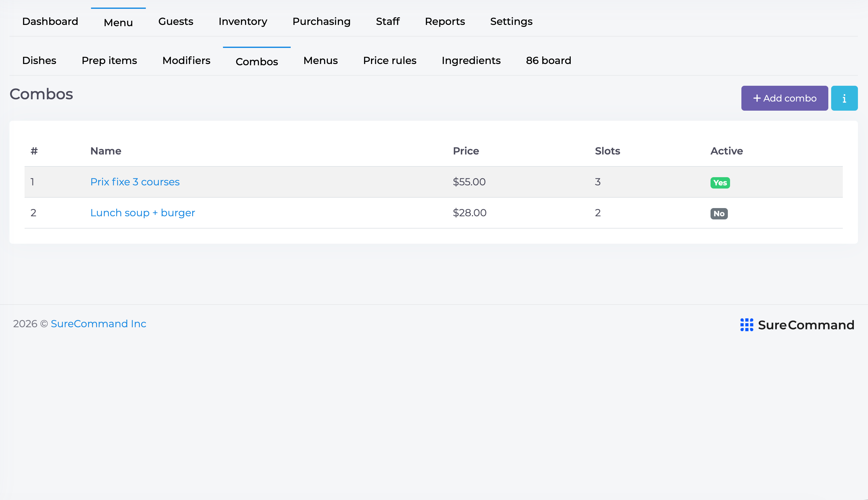Go to the Inventory tab
This screenshot has height=500, width=868.
(x=243, y=21)
